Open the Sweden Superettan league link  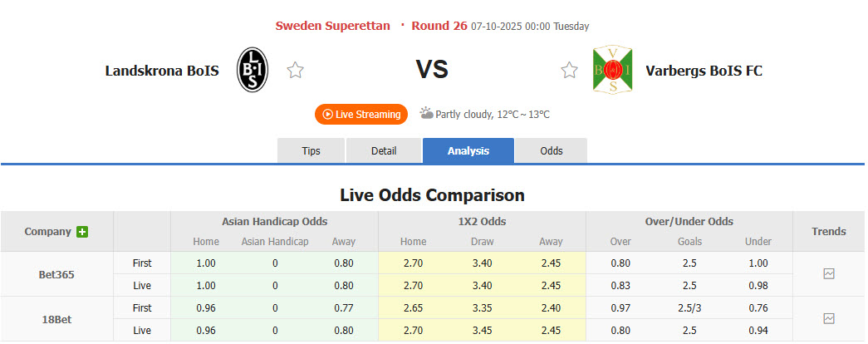click(x=332, y=26)
